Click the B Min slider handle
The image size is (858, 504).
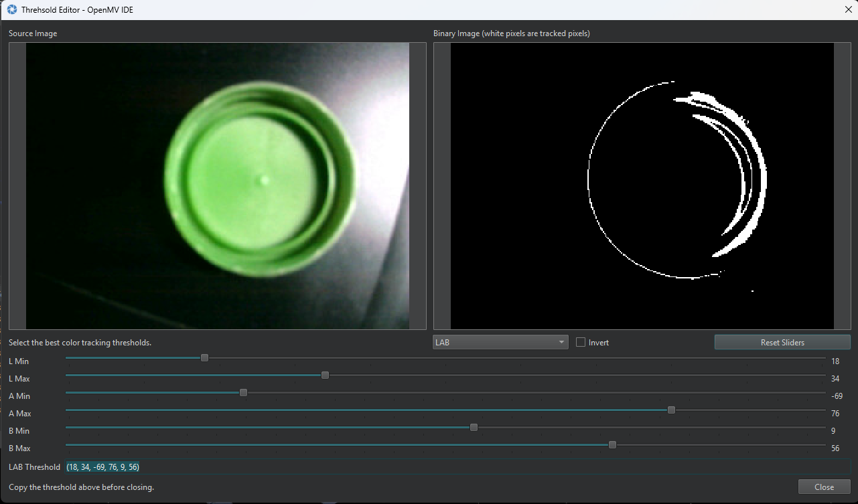(x=474, y=428)
